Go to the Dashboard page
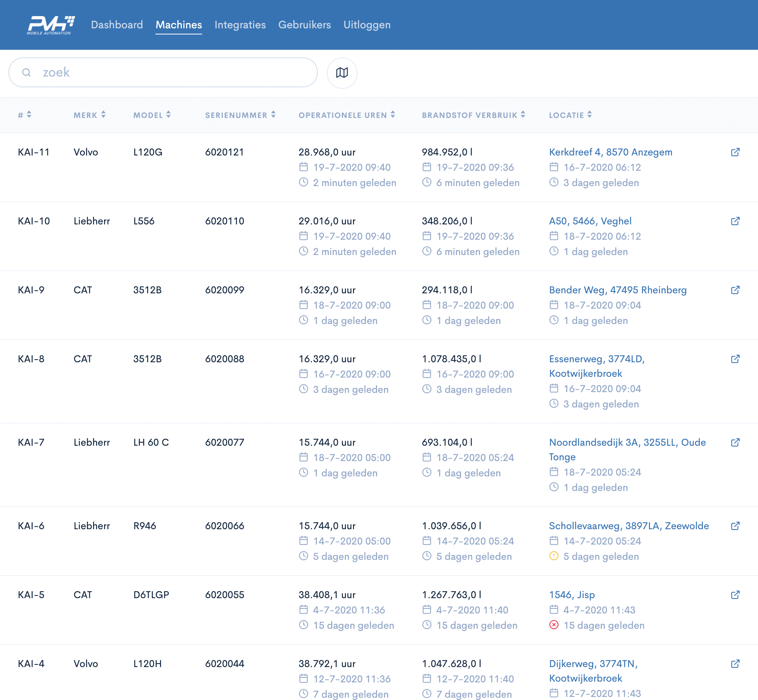 tap(117, 25)
